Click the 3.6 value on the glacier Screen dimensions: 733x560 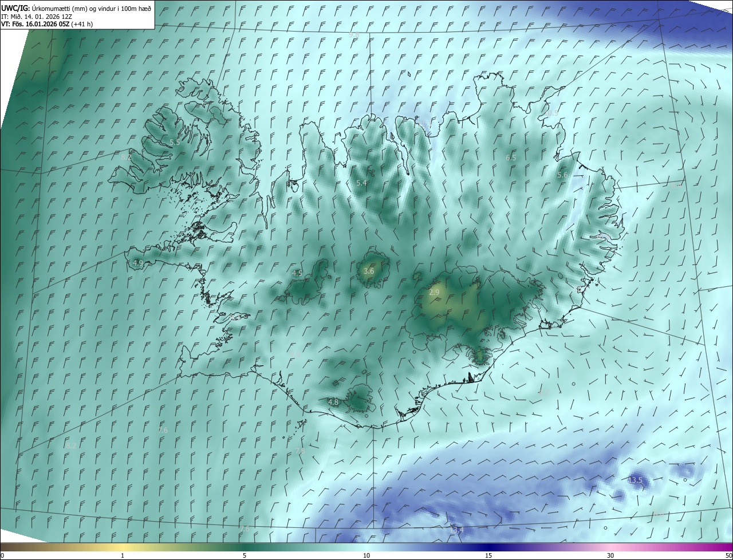(369, 271)
